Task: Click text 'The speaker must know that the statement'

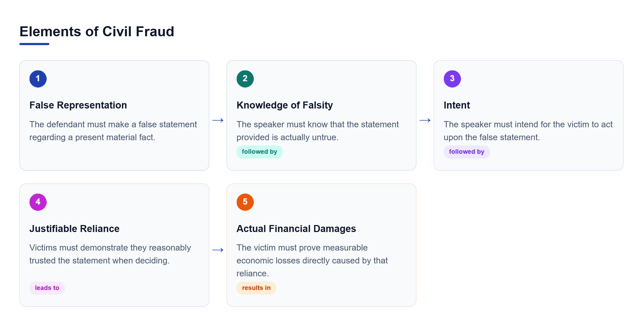Action: tap(317, 124)
